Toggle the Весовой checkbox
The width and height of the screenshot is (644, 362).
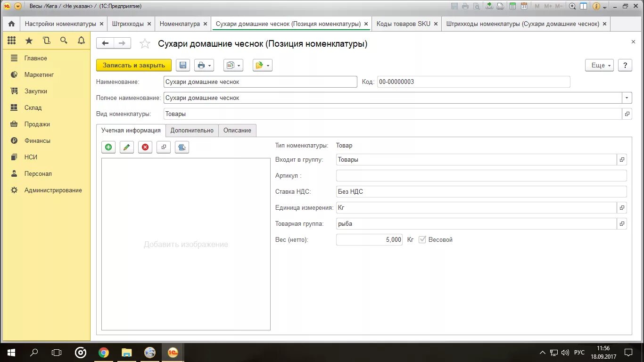[422, 239]
